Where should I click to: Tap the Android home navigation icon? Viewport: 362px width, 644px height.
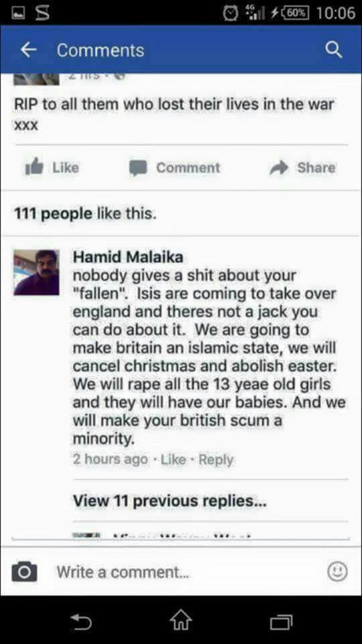click(181, 621)
